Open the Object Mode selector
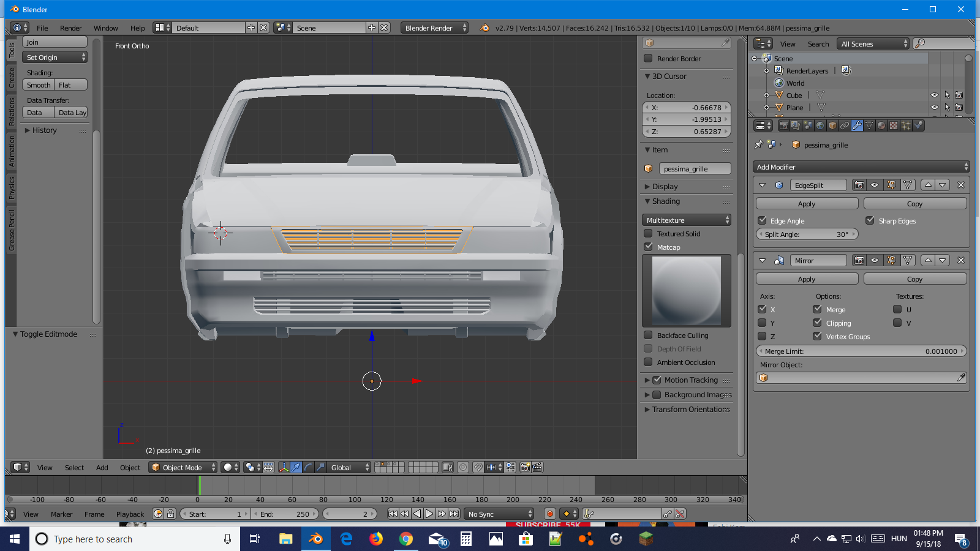Image resolution: width=980 pixels, height=551 pixels. coord(183,468)
